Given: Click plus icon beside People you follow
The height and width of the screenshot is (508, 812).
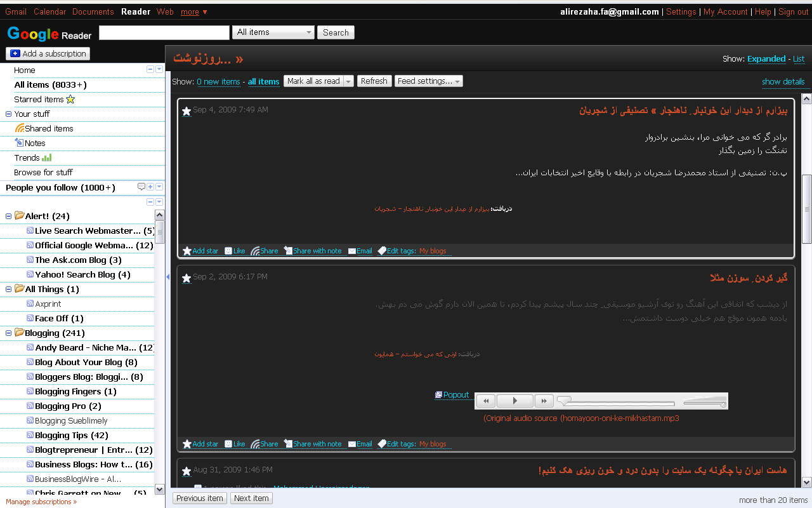Looking at the screenshot, I should 150,187.
